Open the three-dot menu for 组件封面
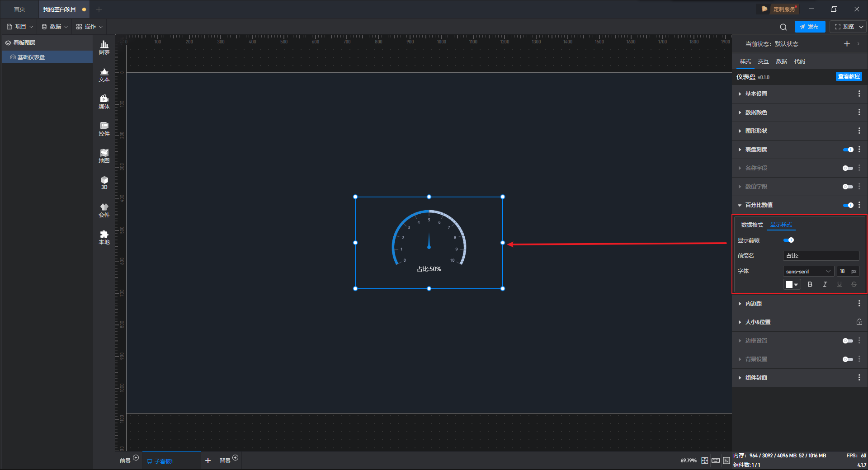Image resolution: width=868 pixels, height=470 pixels. pyautogui.click(x=859, y=377)
